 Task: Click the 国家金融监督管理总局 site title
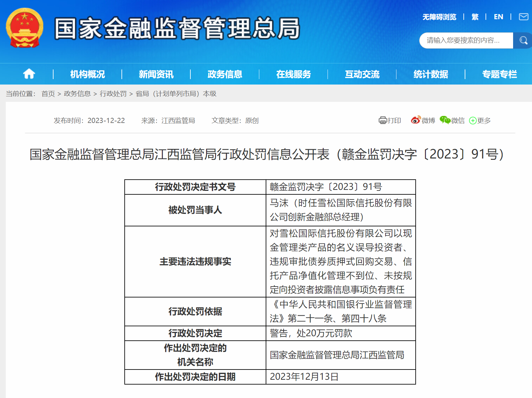point(177,28)
